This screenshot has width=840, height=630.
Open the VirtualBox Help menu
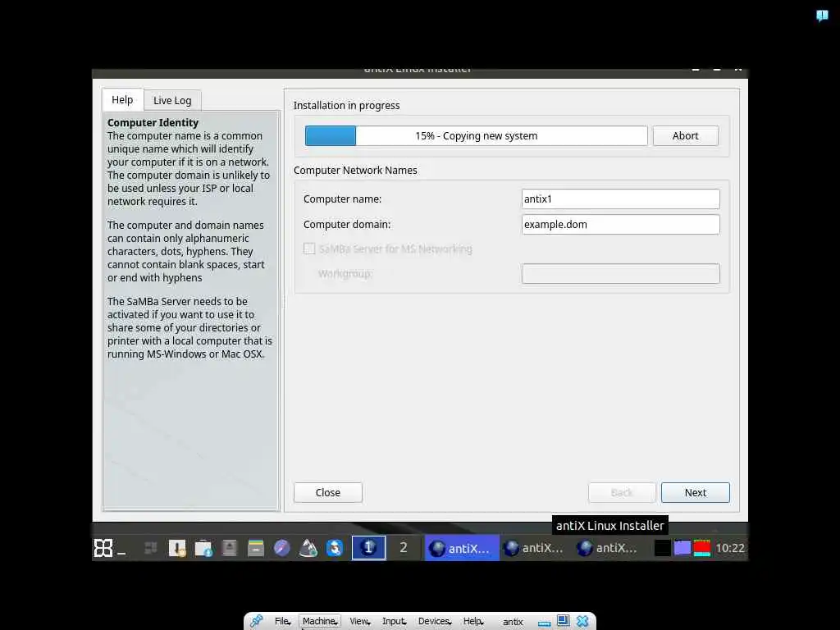tap(473, 621)
